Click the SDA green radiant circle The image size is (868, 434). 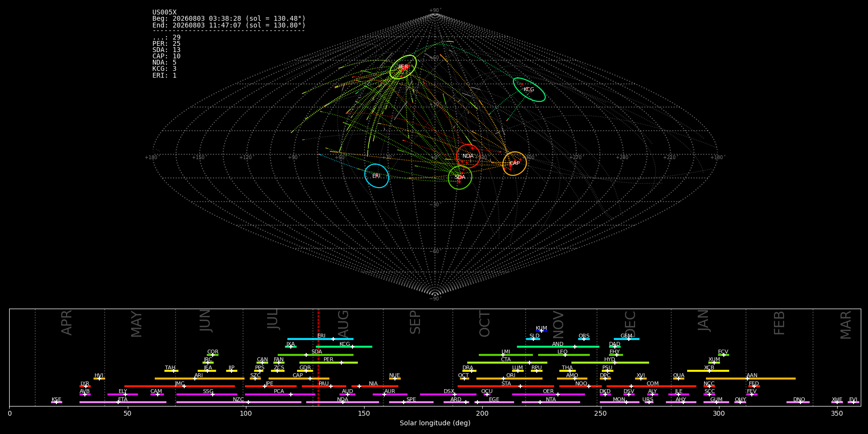click(460, 177)
